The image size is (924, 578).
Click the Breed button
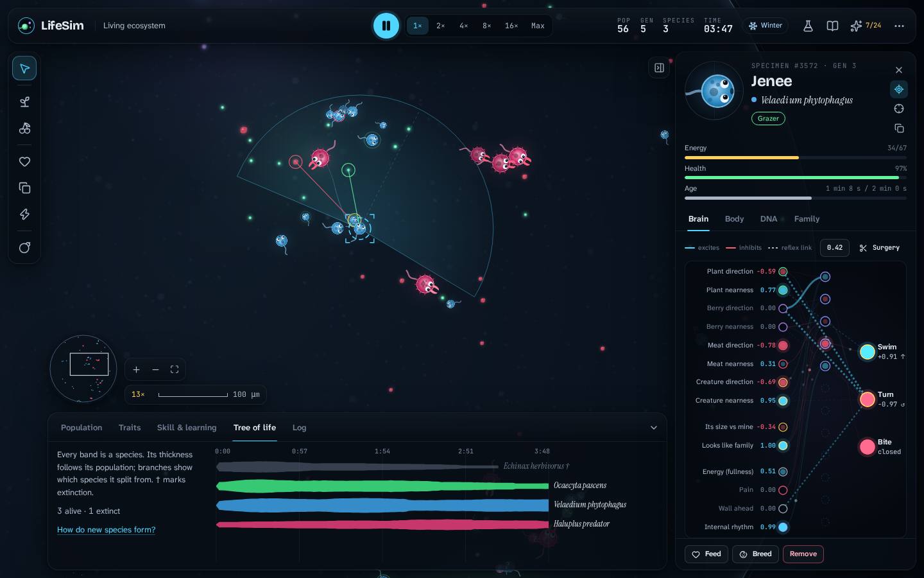click(x=756, y=554)
